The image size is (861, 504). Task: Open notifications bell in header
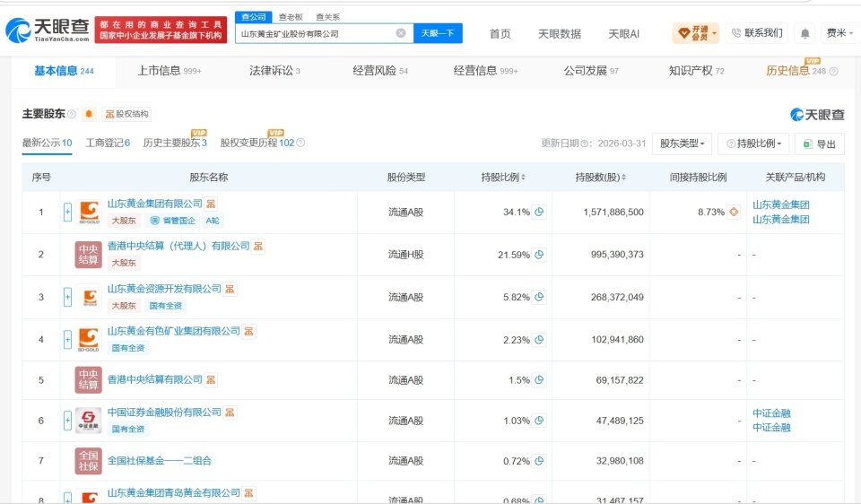(x=804, y=33)
